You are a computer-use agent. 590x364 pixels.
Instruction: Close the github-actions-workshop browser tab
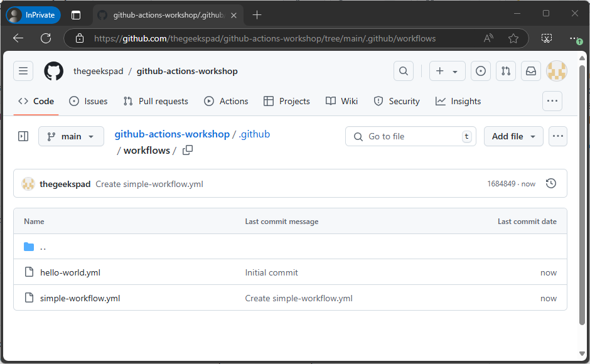(233, 15)
